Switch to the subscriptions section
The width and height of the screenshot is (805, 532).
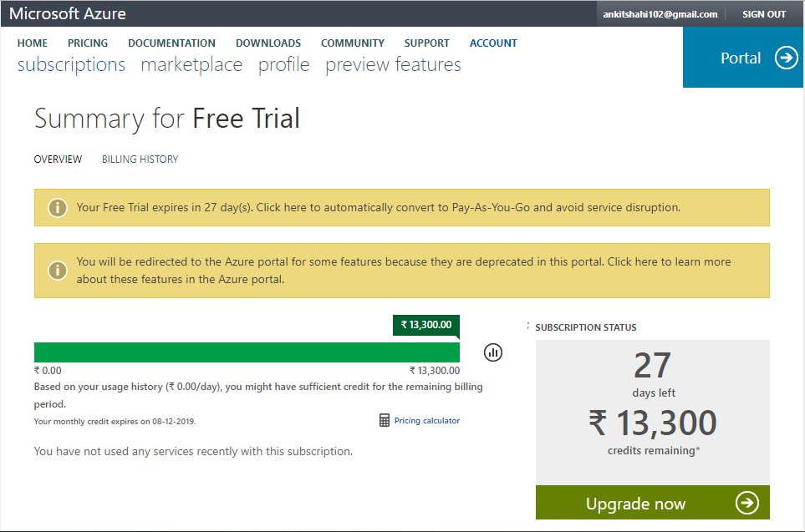(71, 64)
